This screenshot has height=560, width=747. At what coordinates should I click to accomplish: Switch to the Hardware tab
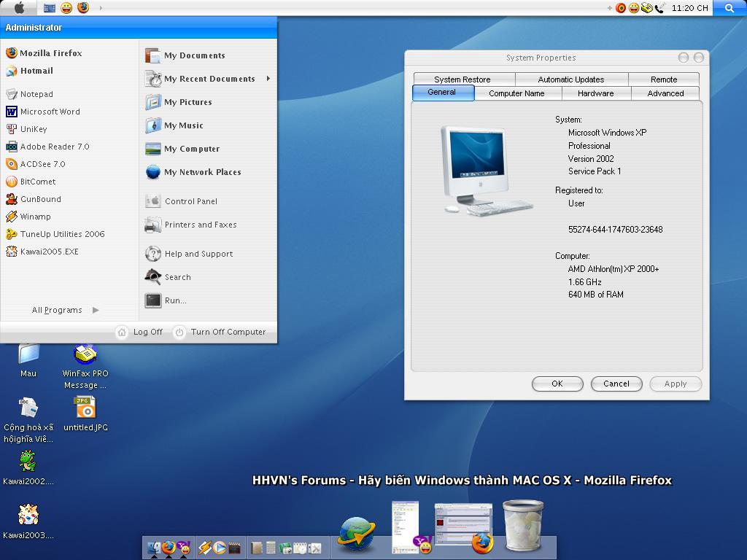(595, 93)
